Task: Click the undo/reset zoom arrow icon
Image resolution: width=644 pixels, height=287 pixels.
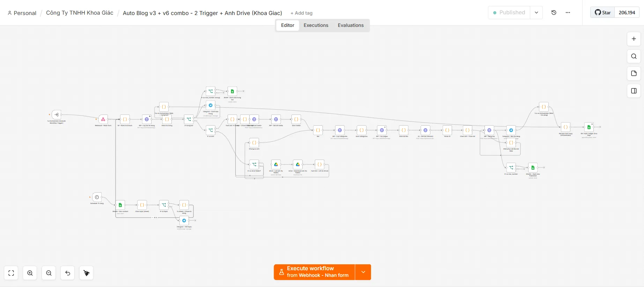Action: pos(68,273)
